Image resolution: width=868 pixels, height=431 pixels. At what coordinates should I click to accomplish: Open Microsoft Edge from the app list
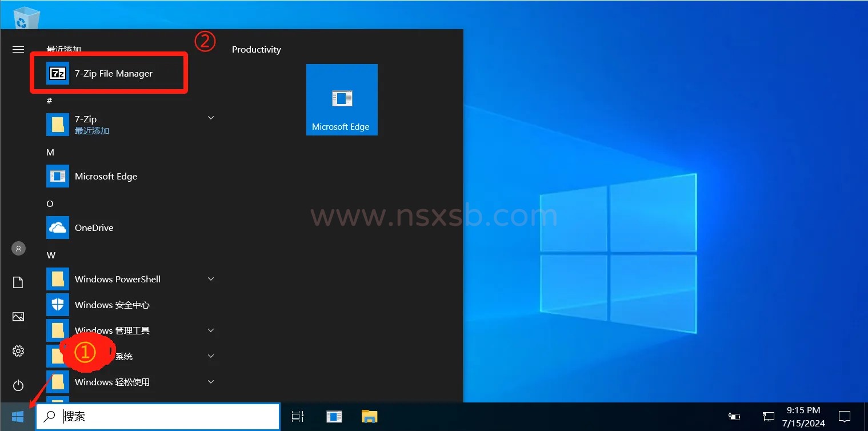(130, 176)
